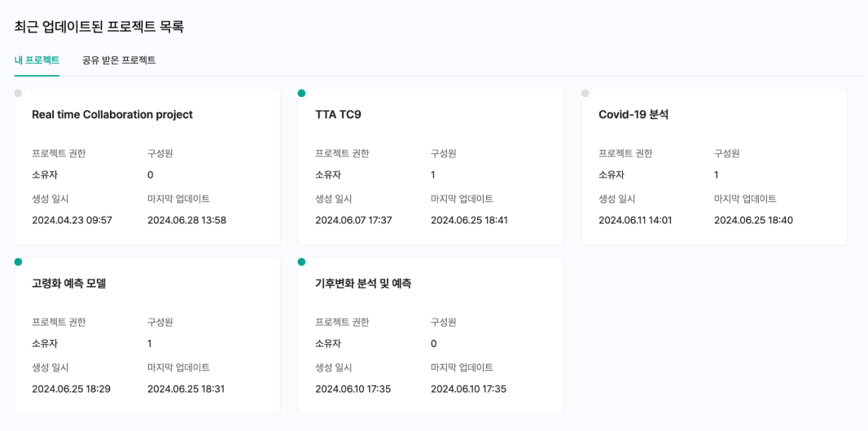
Task: Click the 최근 업데이트된 프로젝트 목록 heading
Action: tap(99, 27)
